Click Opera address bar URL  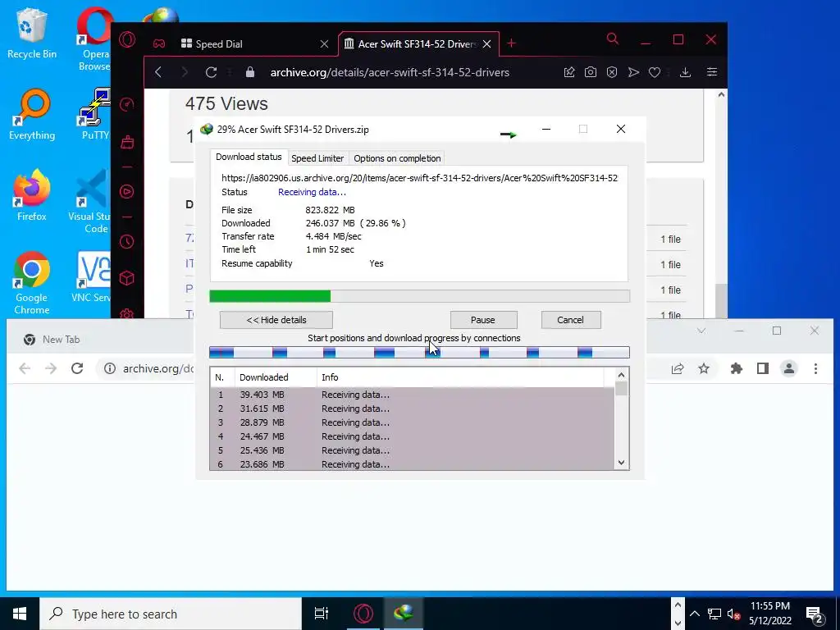pos(390,72)
